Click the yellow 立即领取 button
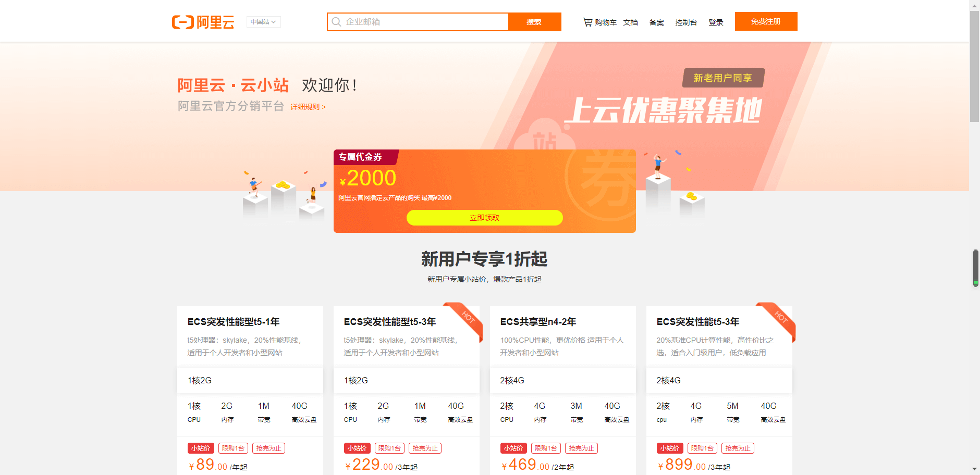 tap(484, 218)
